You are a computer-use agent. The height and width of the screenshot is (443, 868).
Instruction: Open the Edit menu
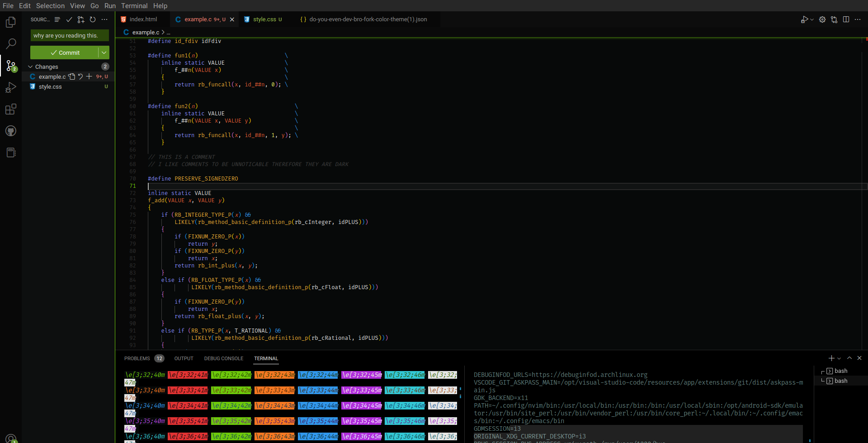pyautogui.click(x=25, y=5)
